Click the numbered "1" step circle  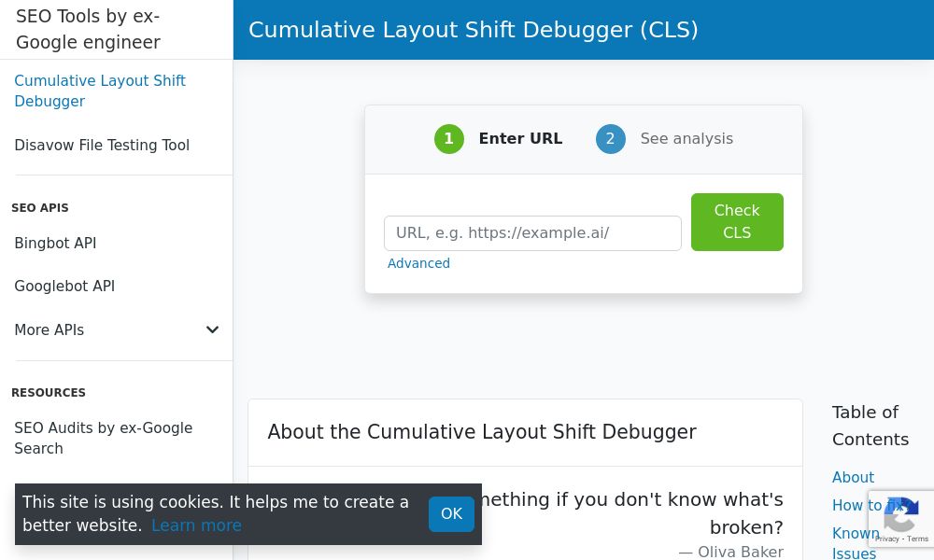[x=448, y=138]
